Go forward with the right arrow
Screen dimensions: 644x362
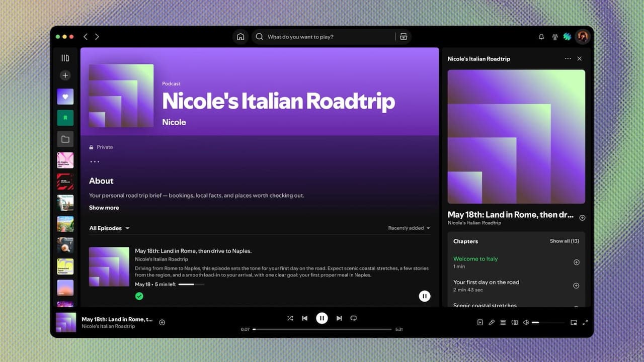pos(97,37)
